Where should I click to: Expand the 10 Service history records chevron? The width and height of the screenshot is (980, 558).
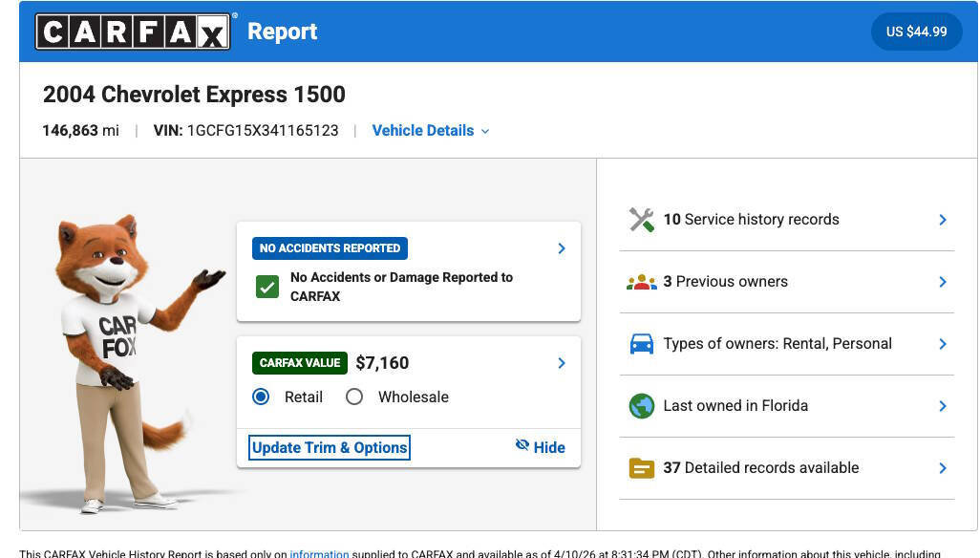click(x=943, y=220)
